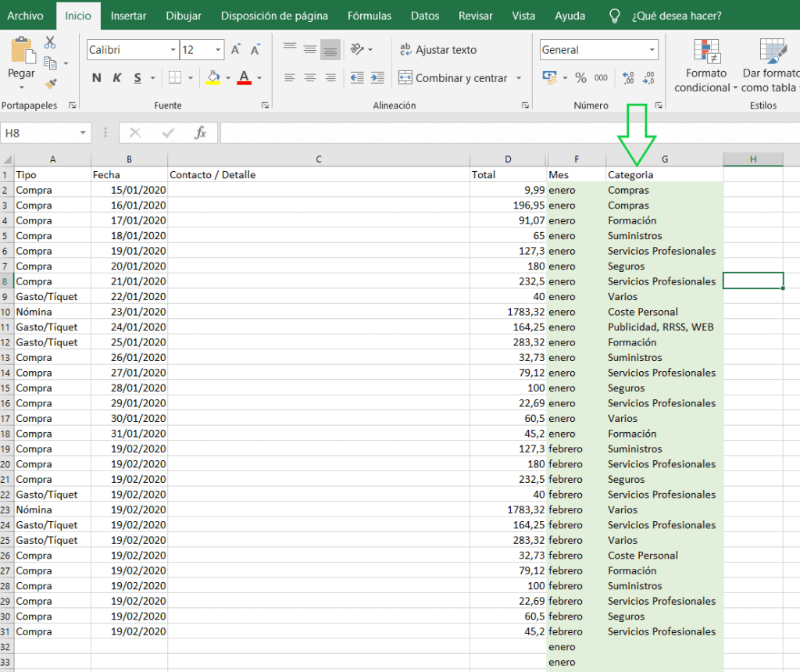Image resolution: width=800 pixels, height=672 pixels.
Task: Align text to middle icon
Action: coord(310,49)
